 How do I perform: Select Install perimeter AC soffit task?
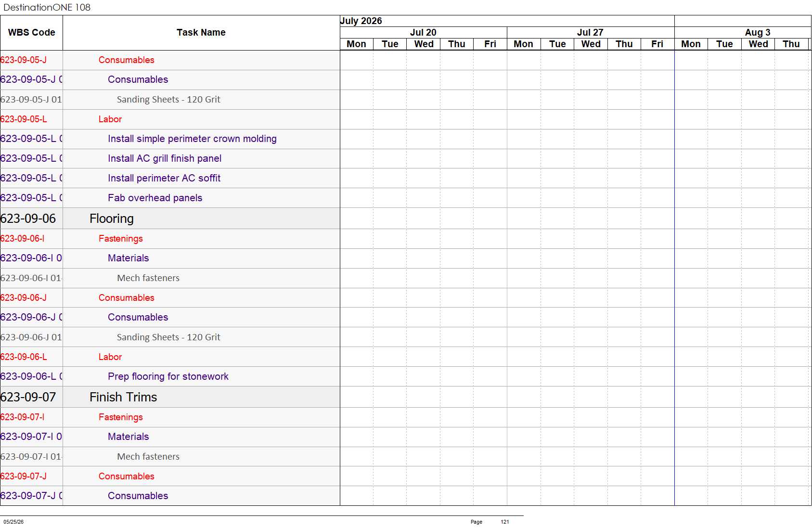(x=164, y=178)
